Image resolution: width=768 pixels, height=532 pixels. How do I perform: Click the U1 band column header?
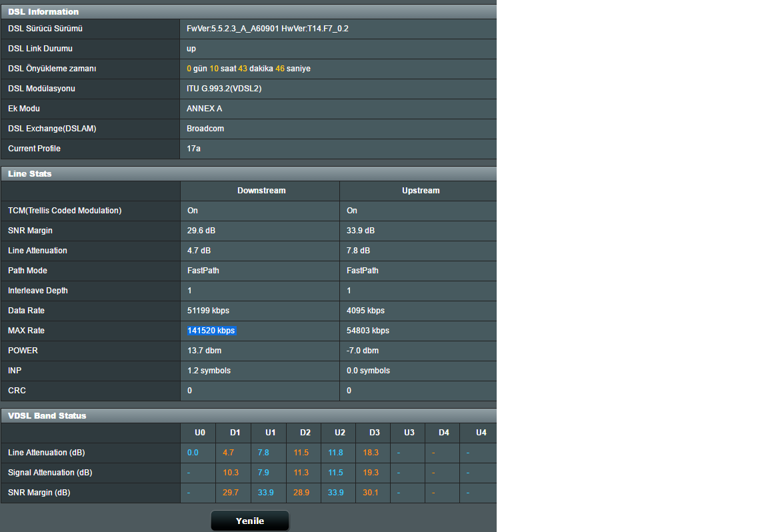pyautogui.click(x=271, y=433)
